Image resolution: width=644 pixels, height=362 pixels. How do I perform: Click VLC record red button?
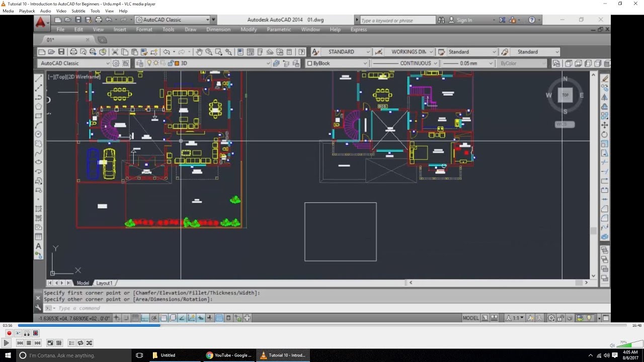click(9, 333)
